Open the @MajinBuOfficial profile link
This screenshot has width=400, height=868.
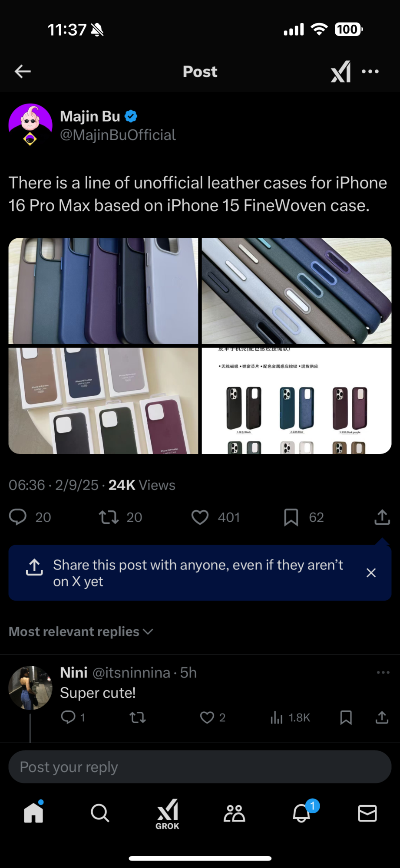tap(118, 135)
